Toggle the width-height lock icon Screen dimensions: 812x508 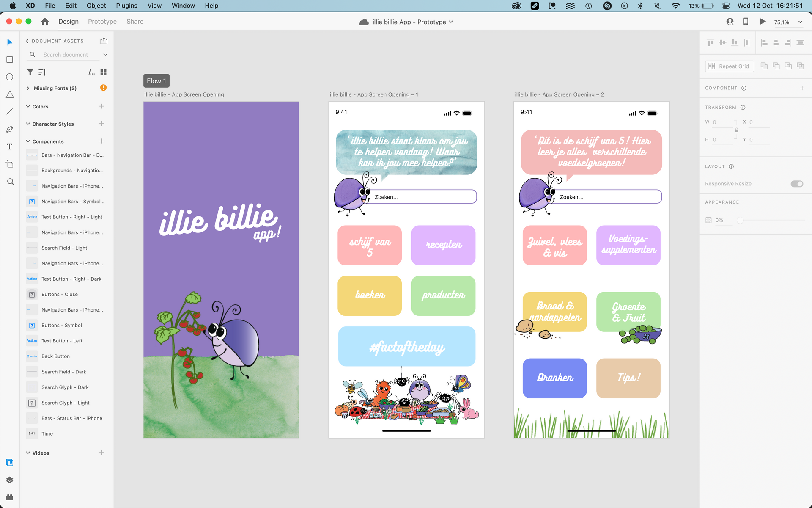click(x=737, y=130)
